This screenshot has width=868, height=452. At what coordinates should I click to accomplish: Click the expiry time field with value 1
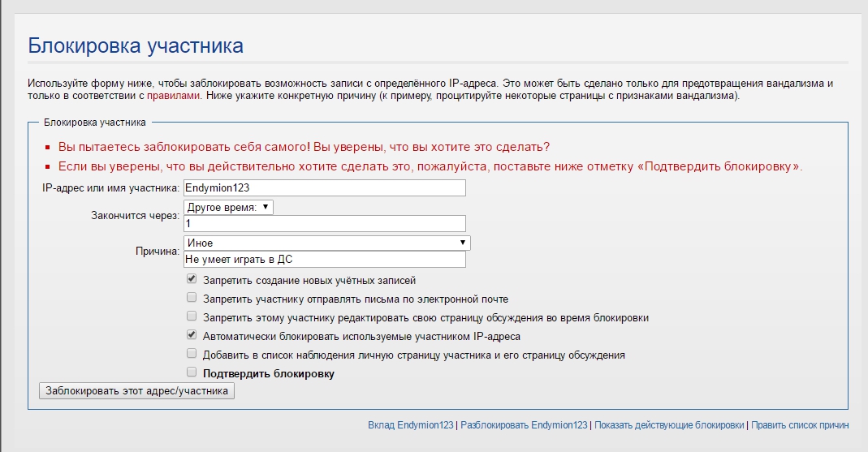[325, 223]
